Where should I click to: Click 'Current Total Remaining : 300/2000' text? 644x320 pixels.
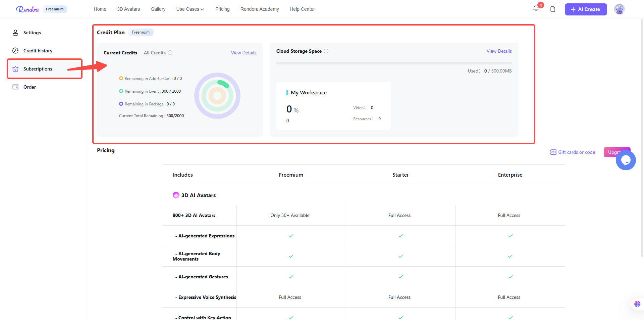[151, 116]
